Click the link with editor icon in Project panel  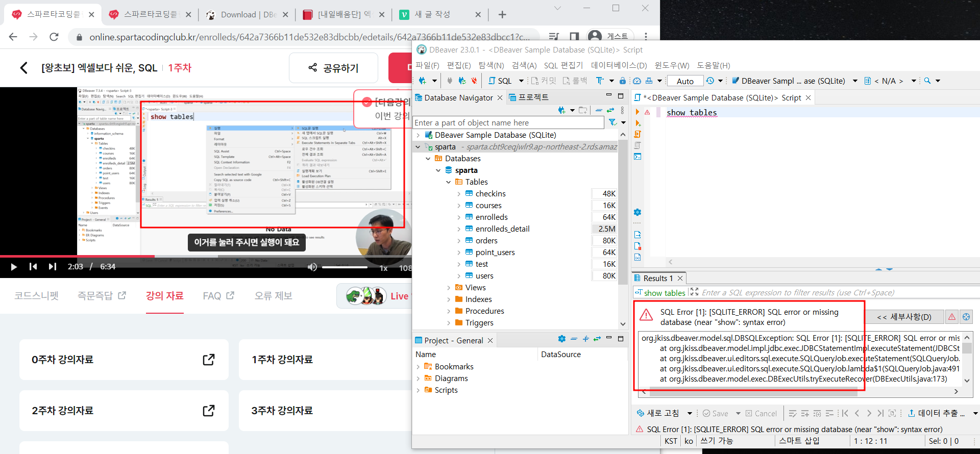[597, 339]
